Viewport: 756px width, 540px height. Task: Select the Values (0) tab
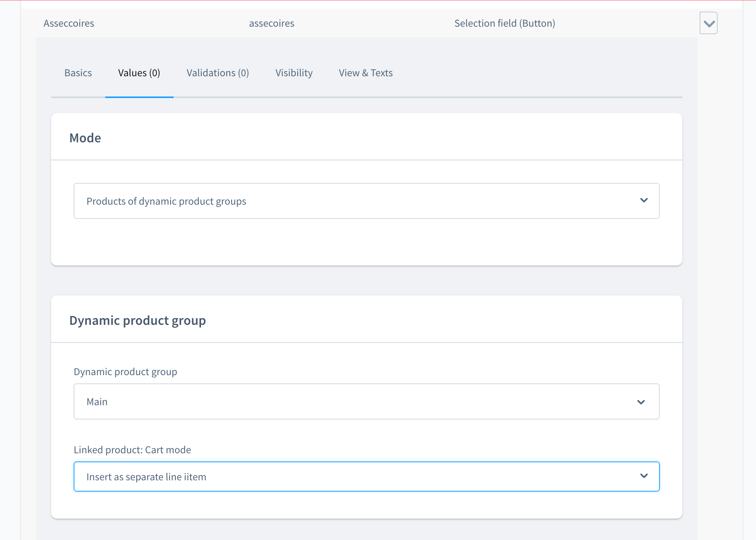tap(139, 73)
